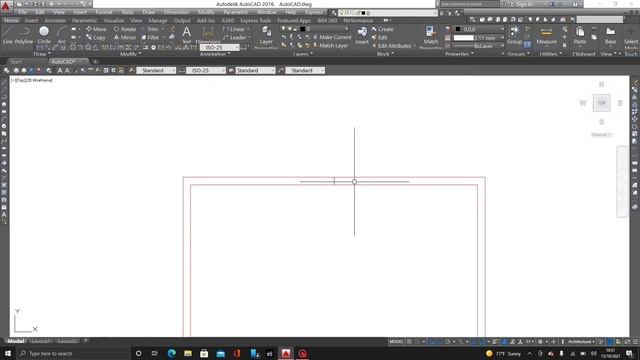Viewport: 640px width, 360px height.
Task: Toggle grid display in the status bar
Action: pos(409,341)
